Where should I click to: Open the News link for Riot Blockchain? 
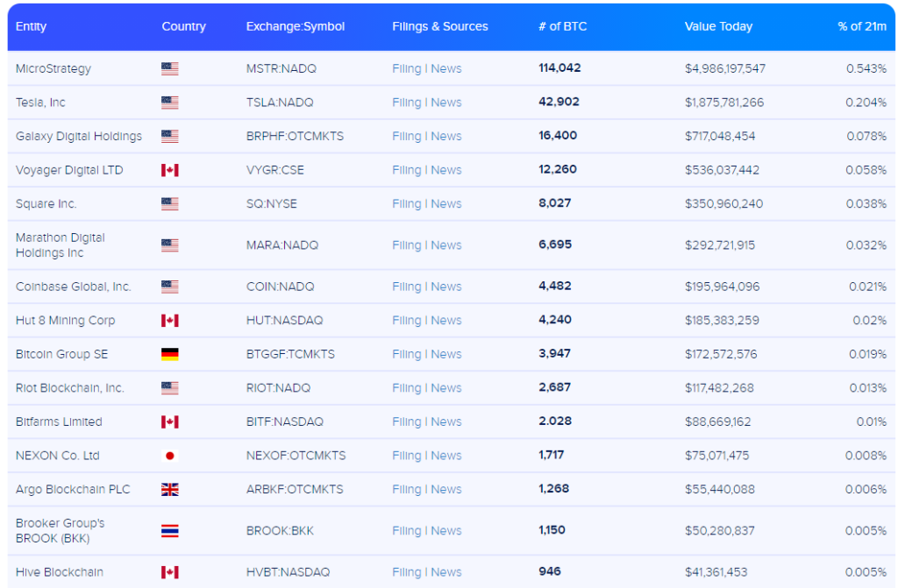pos(446,388)
